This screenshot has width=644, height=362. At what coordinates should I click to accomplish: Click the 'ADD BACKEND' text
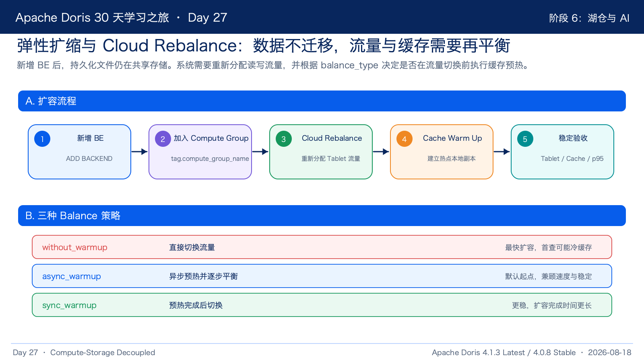coord(89,158)
